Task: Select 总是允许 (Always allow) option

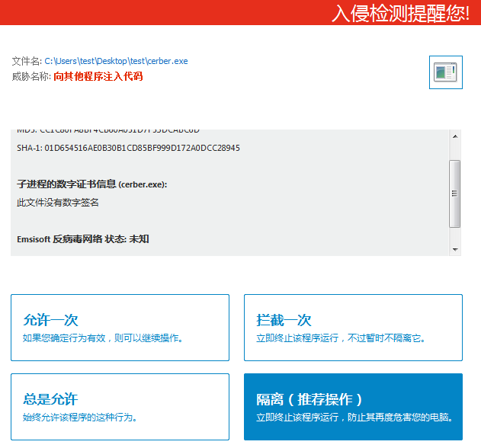Action: (x=120, y=407)
